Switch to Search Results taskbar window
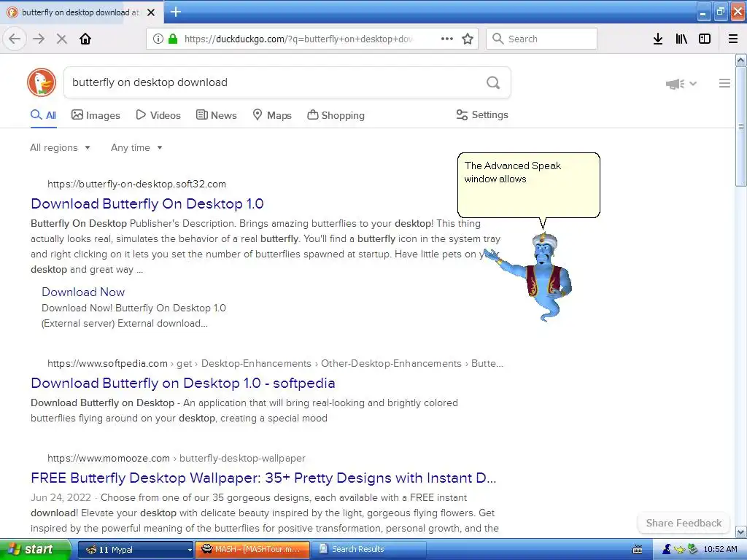This screenshot has width=747, height=560. coord(370,550)
